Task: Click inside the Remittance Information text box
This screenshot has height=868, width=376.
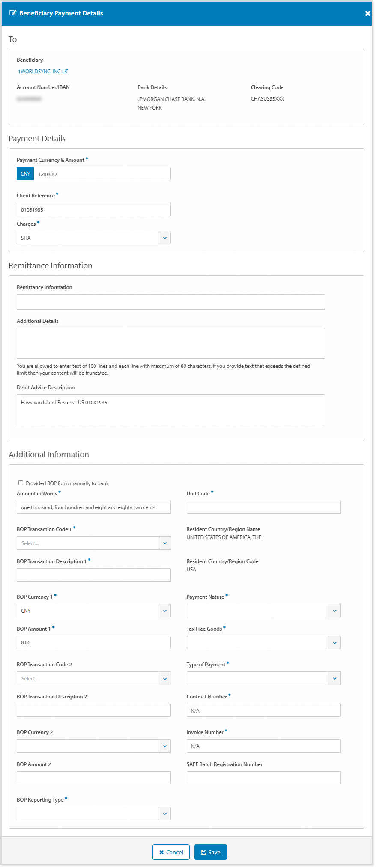Action: (x=170, y=301)
